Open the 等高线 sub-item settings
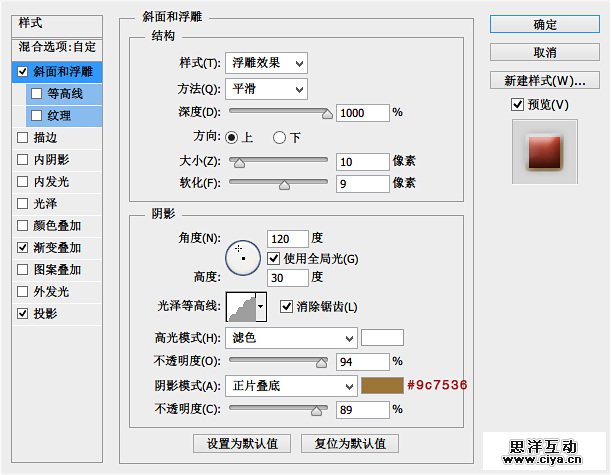Image resolution: width=611 pixels, height=475 pixels. pos(64,94)
